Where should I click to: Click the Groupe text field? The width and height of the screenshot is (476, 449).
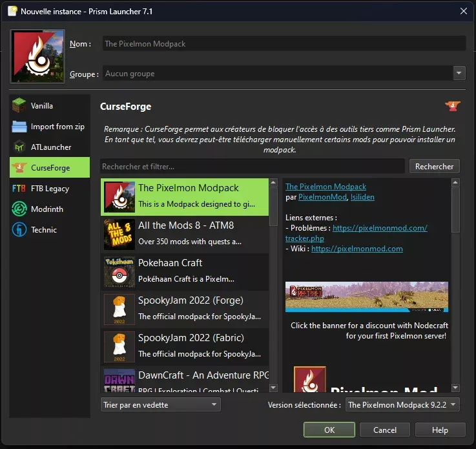[278, 73]
